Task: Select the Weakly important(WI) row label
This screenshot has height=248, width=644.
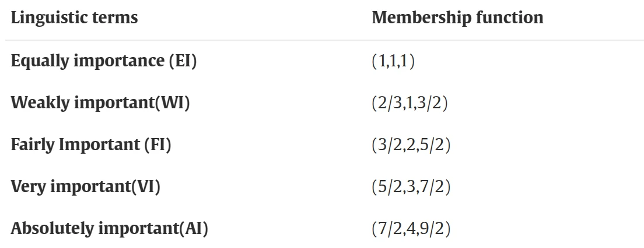Action: tap(100, 103)
